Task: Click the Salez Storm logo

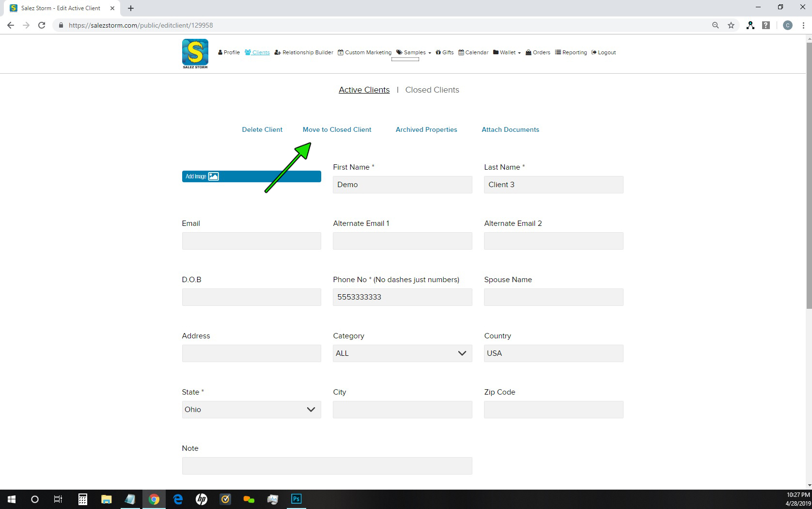Action: (195, 53)
